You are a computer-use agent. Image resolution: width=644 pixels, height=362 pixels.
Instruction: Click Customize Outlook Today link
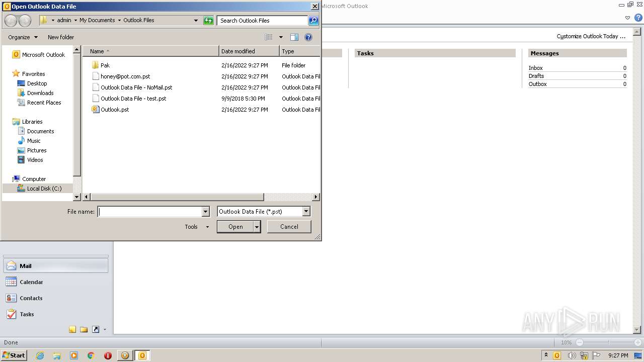tap(591, 36)
